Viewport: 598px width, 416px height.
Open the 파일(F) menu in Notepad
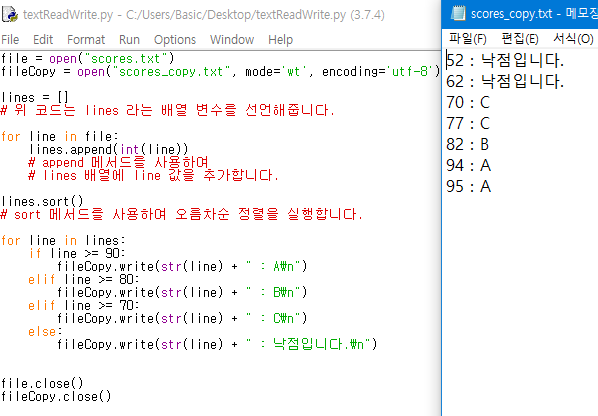coord(468,39)
